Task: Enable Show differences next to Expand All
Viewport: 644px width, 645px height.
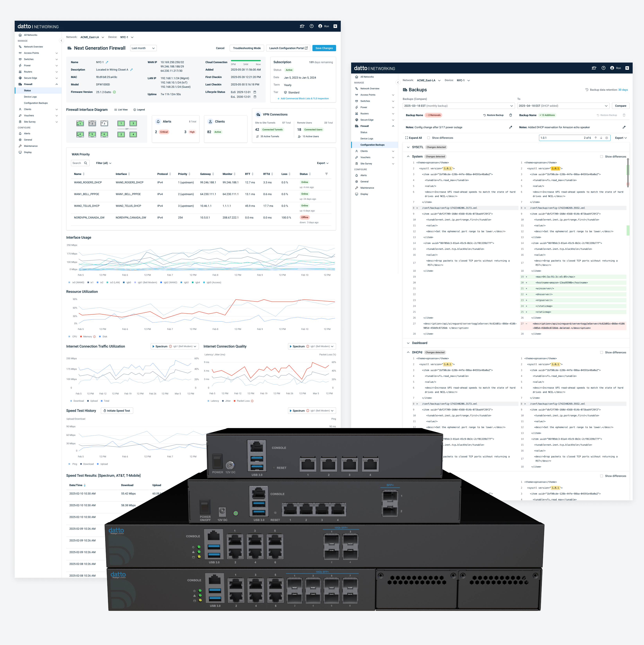Action: tap(429, 138)
